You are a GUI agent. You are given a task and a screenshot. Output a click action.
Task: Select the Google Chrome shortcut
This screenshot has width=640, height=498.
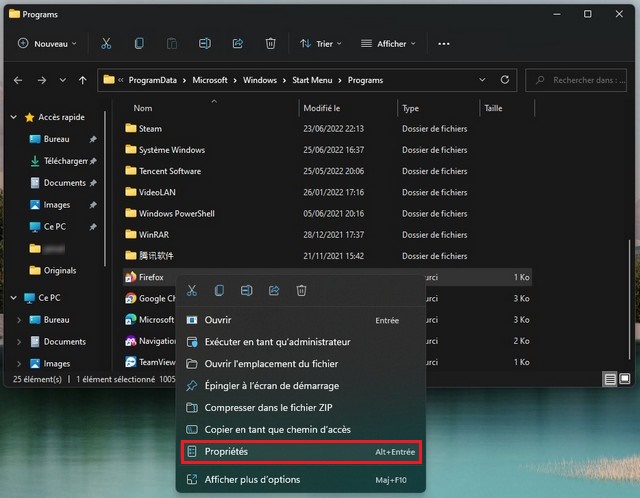point(151,298)
